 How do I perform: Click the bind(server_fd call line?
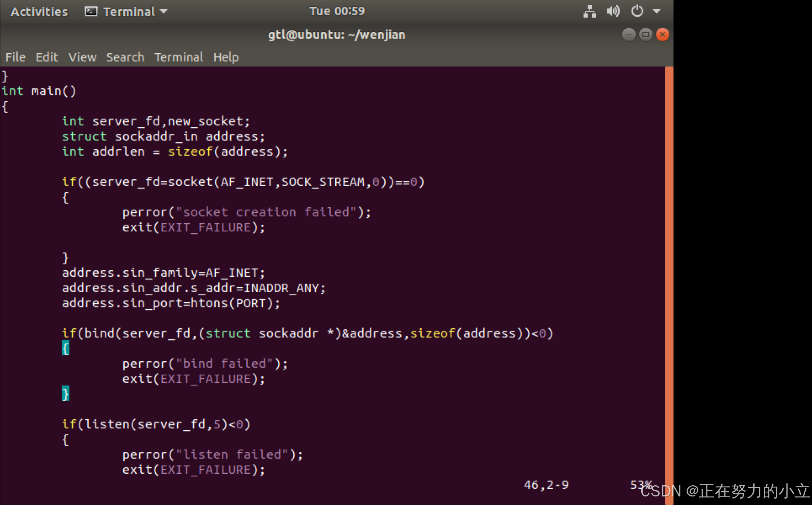308,333
